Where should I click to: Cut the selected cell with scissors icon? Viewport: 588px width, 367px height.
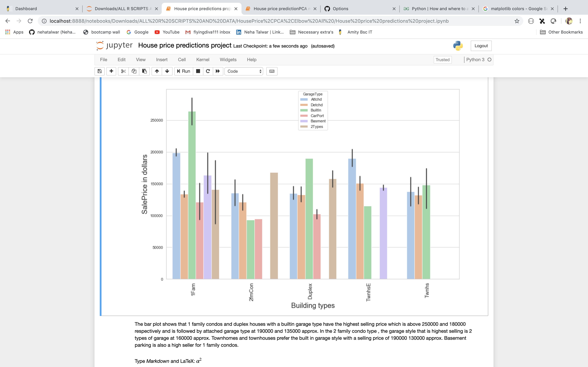click(123, 71)
